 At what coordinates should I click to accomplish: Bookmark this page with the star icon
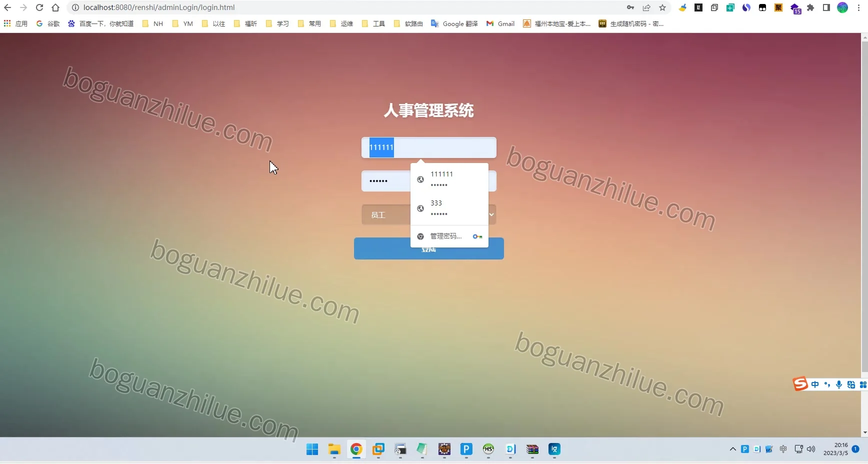(x=662, y=7)
